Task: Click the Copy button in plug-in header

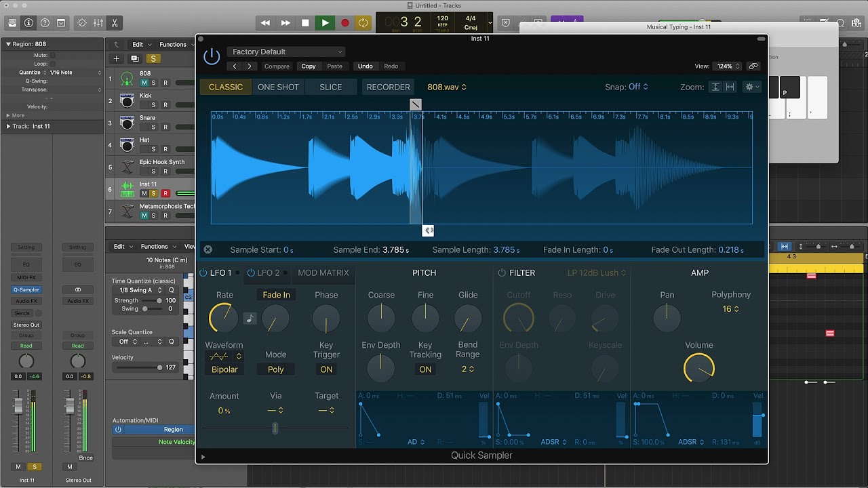Action: pyautogui.click(x=309, y=66)
